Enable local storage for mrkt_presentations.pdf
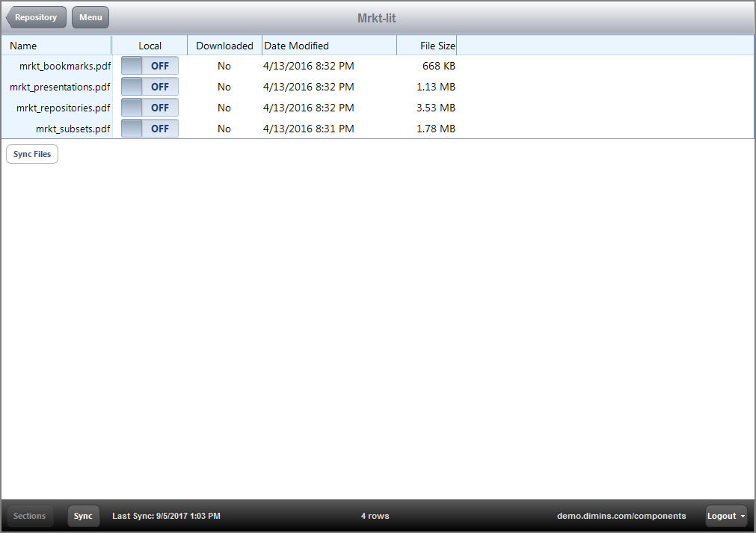This screenshot has width=756, height=533. point(149,87)
